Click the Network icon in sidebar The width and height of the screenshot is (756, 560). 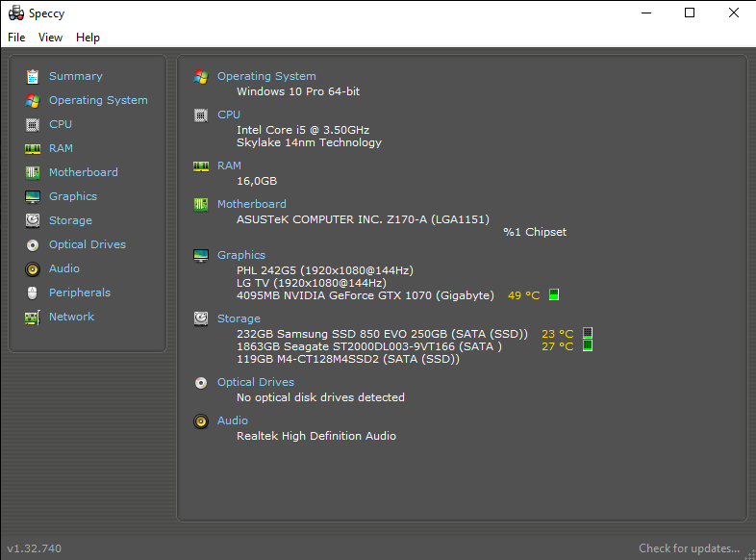(x=33, y=317)
